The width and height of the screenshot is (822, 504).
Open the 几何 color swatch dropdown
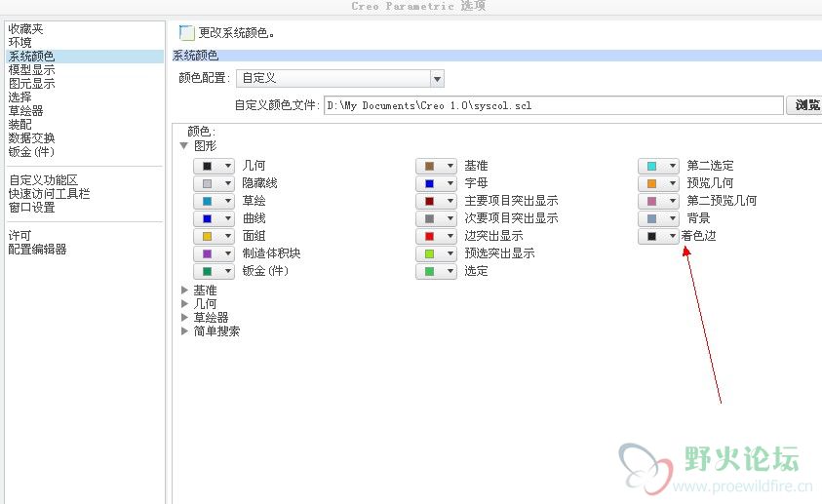coord(214,166)
